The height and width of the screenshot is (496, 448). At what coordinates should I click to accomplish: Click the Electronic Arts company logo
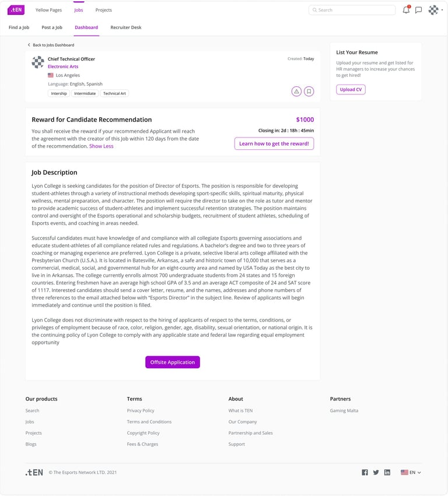38,62
